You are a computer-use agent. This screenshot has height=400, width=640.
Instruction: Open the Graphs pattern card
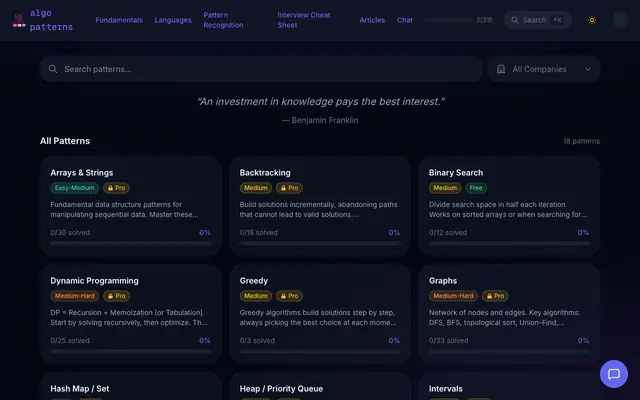(509, 314)
